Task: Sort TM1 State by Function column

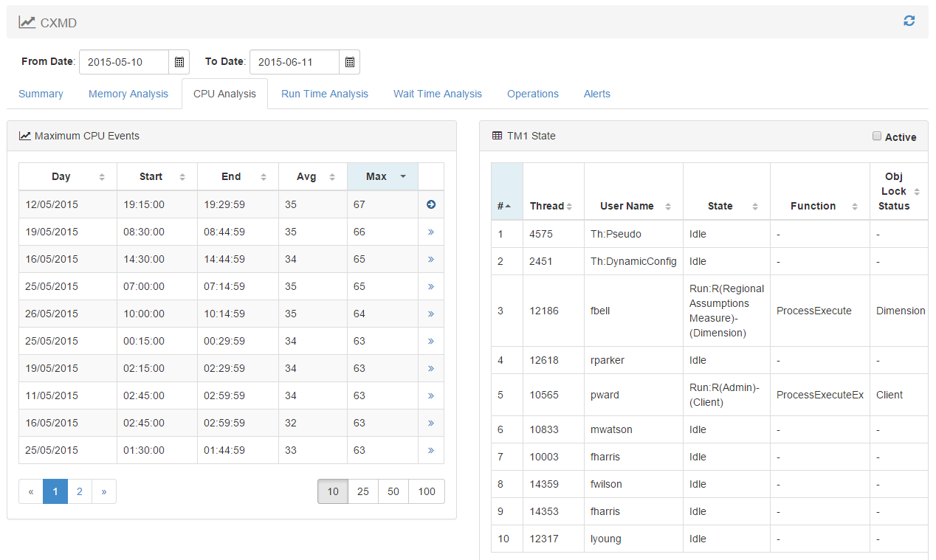Action: click(x=820, y=191)
